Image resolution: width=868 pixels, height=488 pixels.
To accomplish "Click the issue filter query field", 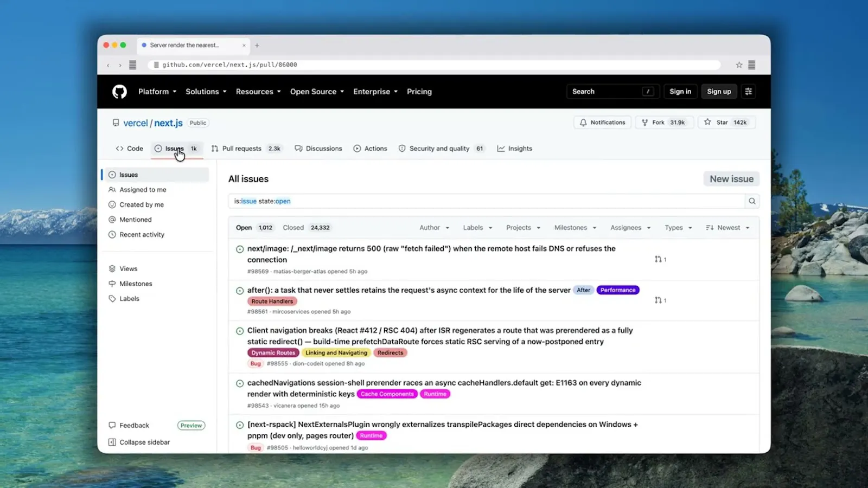I will [x=486, y=201].
